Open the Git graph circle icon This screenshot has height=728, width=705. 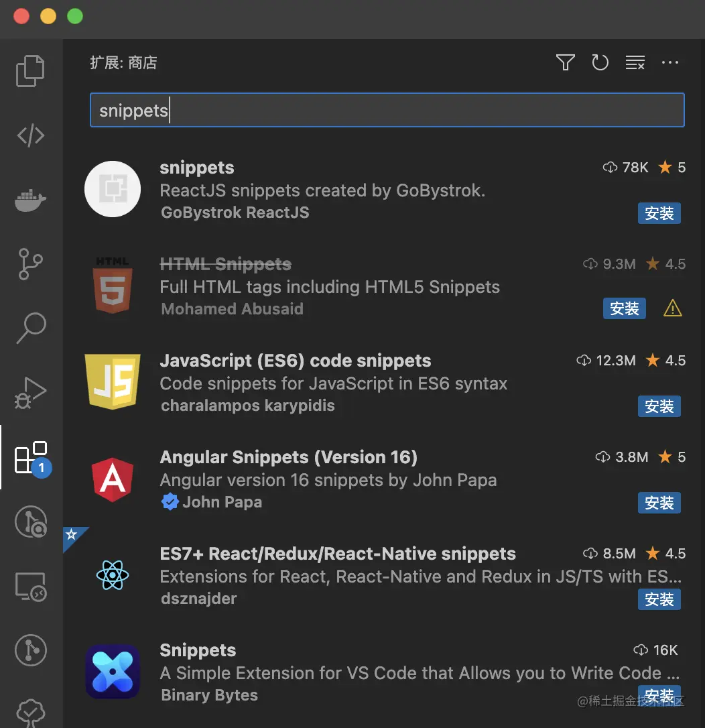point(31,650)
